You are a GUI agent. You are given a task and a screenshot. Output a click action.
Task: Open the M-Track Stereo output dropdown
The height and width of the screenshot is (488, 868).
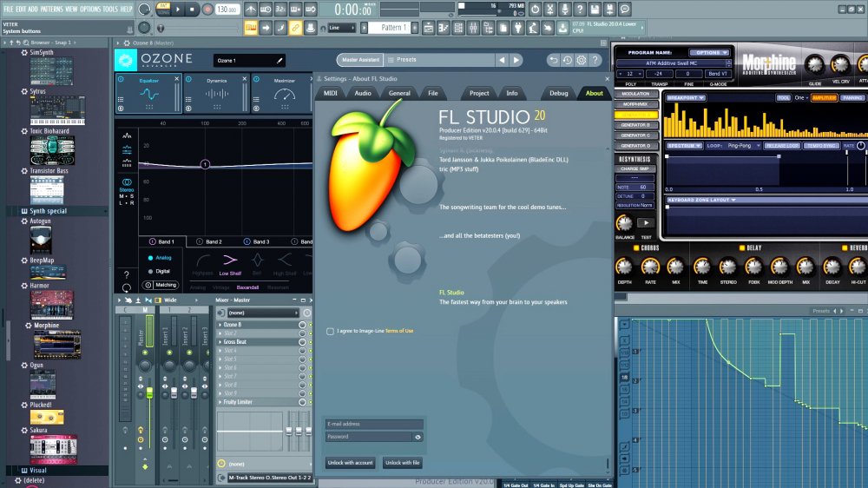pos(270,478)
